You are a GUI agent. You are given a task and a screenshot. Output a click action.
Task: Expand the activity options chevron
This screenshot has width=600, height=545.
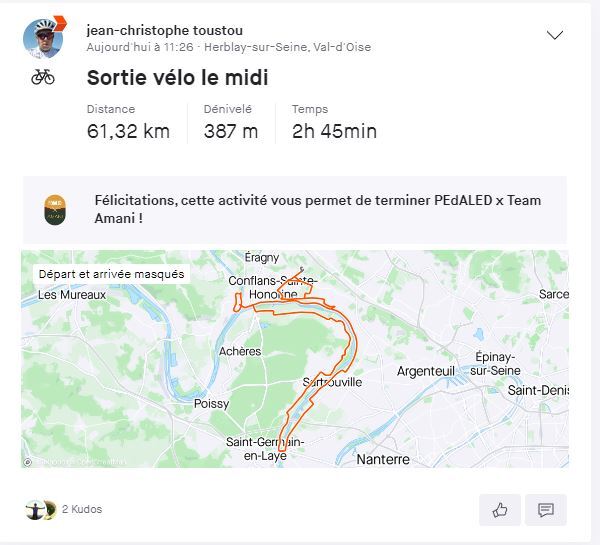coord(554,35)
